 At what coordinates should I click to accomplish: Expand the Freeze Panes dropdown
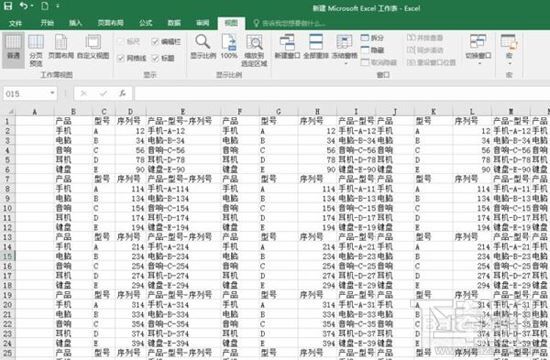tap(346, 64)
